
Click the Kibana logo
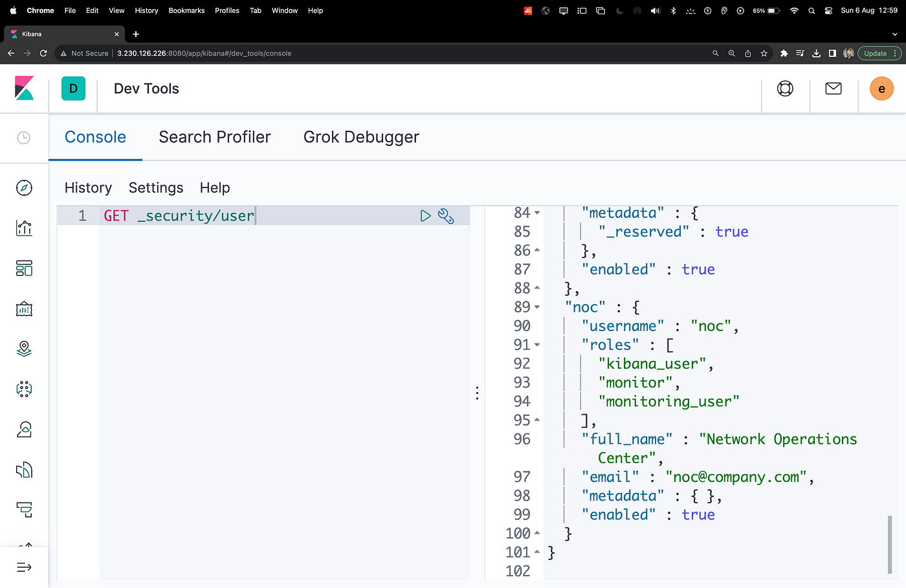[24, 89]
